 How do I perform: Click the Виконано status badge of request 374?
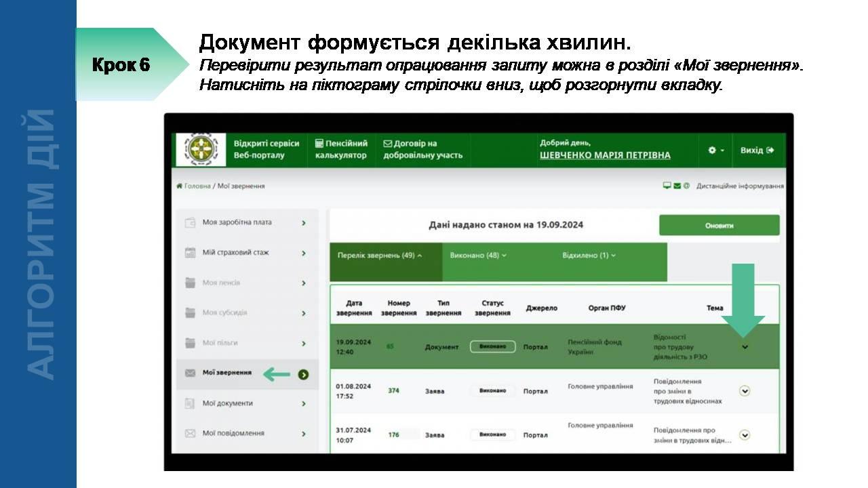click(x=492, y=391)
